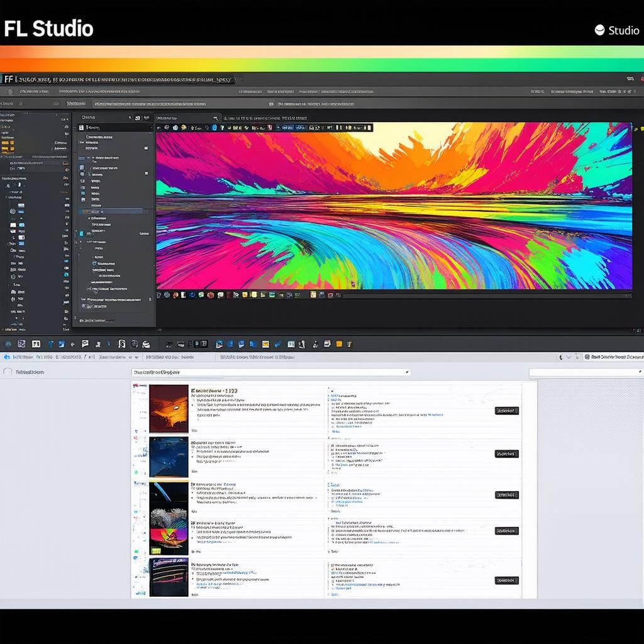Select the blue highlighted tool icon above the artwork
Image resolution: width=644 pixels, height=644 pixels.
[x=214, y=128]
